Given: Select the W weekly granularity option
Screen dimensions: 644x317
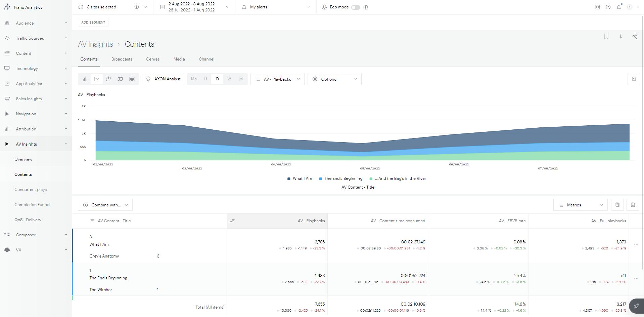Looking at the screenshot, I should click(x=229, y=79).
